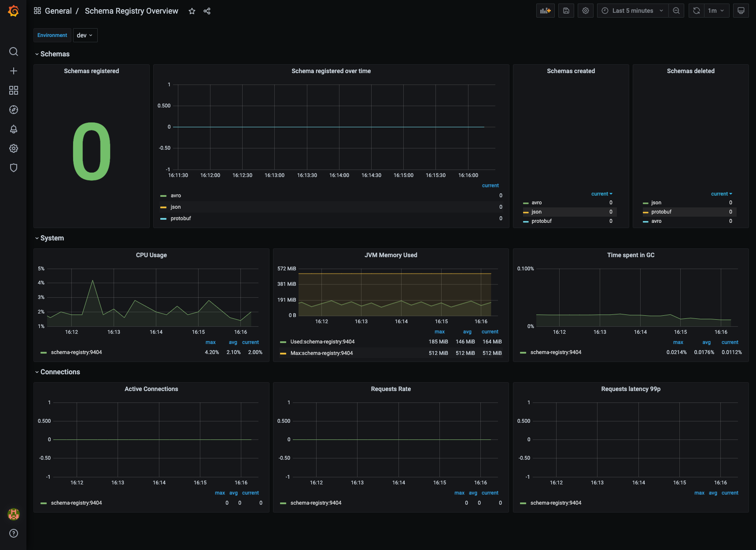This screenshot has height=550, width=756.
Task: Click the Create plus icon in sidebar
Action: click(14, 71)
